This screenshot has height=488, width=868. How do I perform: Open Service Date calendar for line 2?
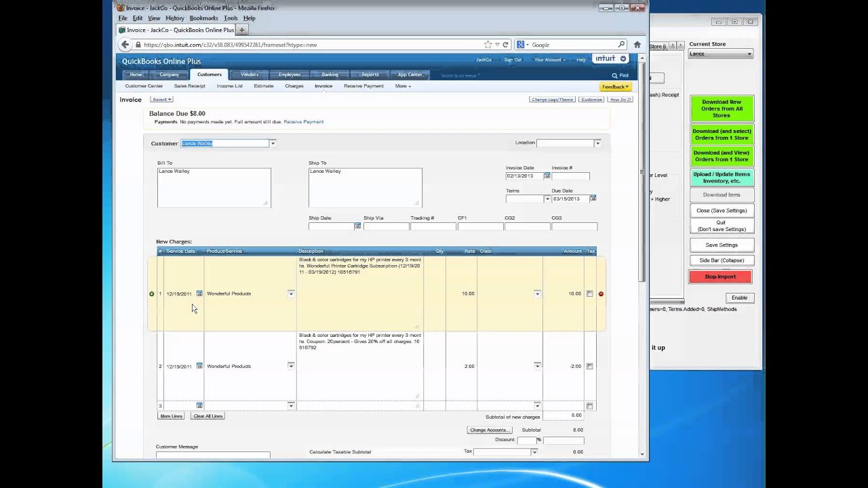click(x=199, y=366)
